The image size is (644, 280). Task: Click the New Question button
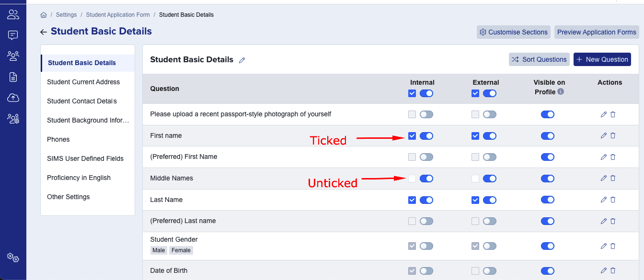602,59
